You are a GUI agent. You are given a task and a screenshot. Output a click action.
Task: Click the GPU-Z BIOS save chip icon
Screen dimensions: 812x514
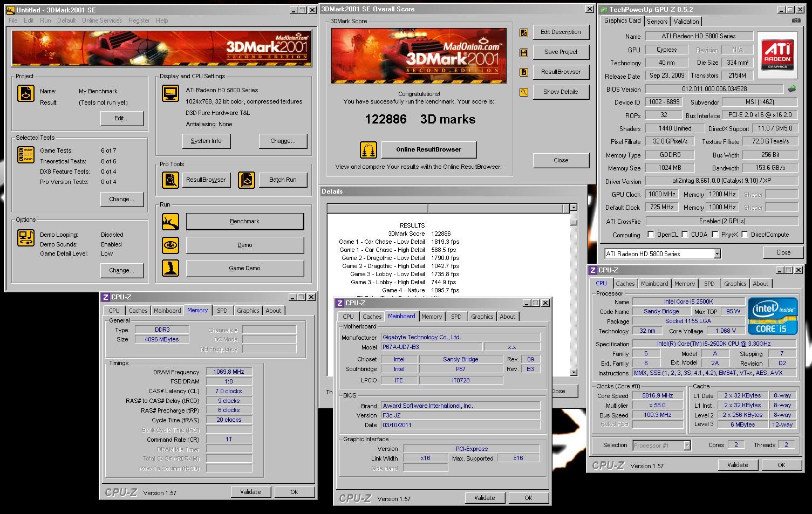[791, 89]
